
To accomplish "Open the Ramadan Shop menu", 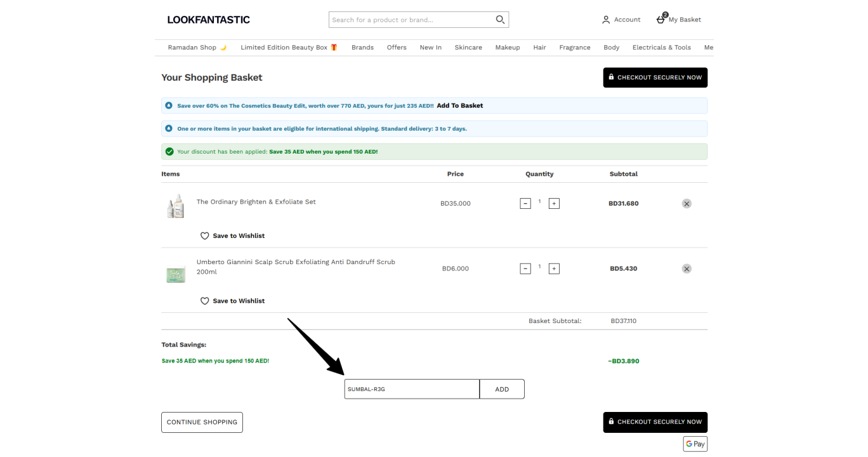I will tap(197, 48).
